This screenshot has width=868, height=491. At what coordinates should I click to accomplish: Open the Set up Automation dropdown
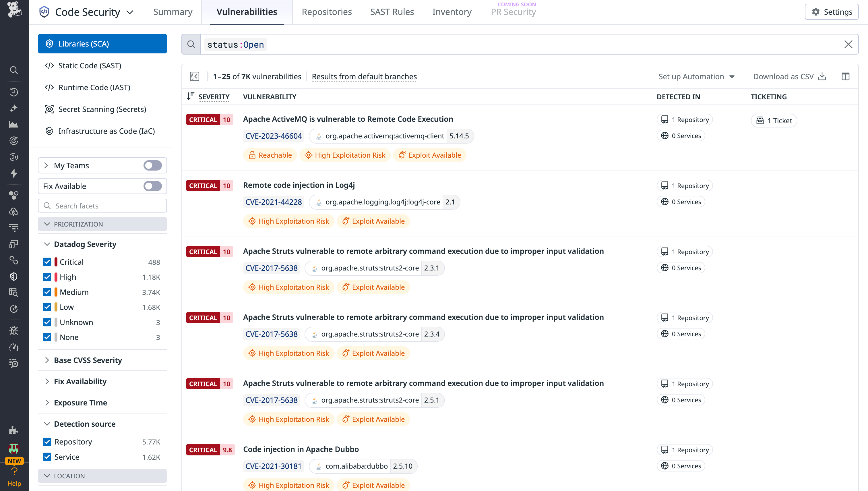(x=696, y=77)
